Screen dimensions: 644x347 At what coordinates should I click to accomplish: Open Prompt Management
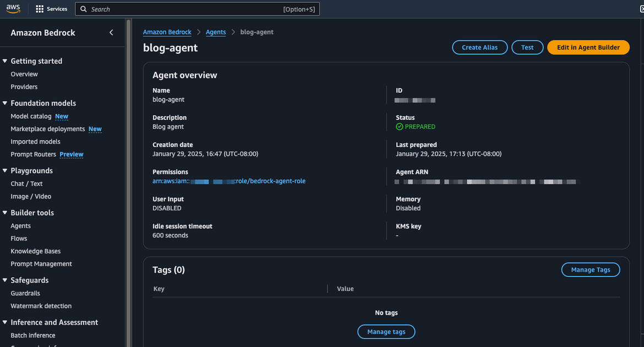[x=41, y=264]
